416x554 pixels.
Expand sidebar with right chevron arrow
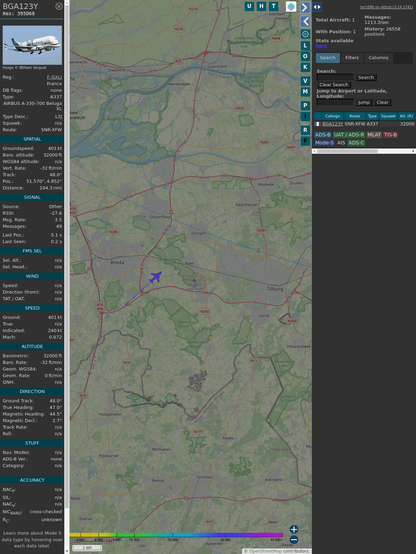[x=305, y=7]
